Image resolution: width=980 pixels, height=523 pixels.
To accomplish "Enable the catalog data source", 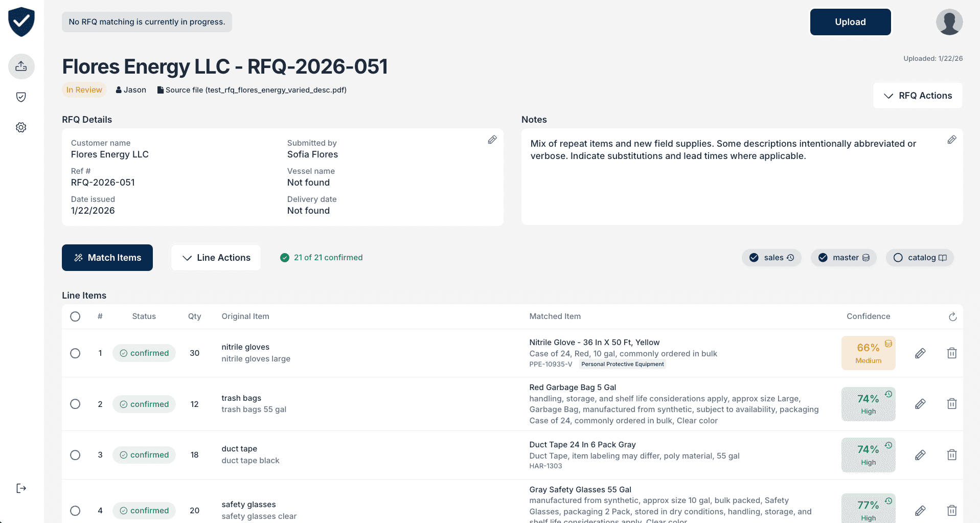I will coord(919,257).
